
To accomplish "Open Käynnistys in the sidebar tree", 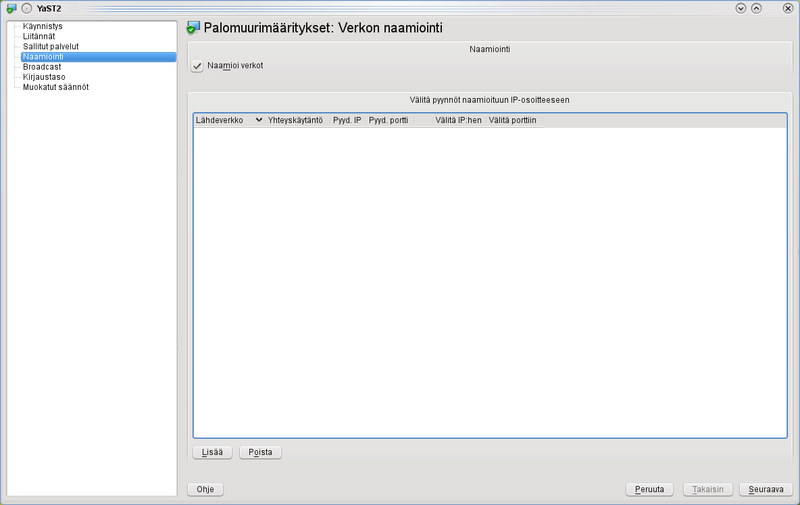I will click(x=43, y=26).
